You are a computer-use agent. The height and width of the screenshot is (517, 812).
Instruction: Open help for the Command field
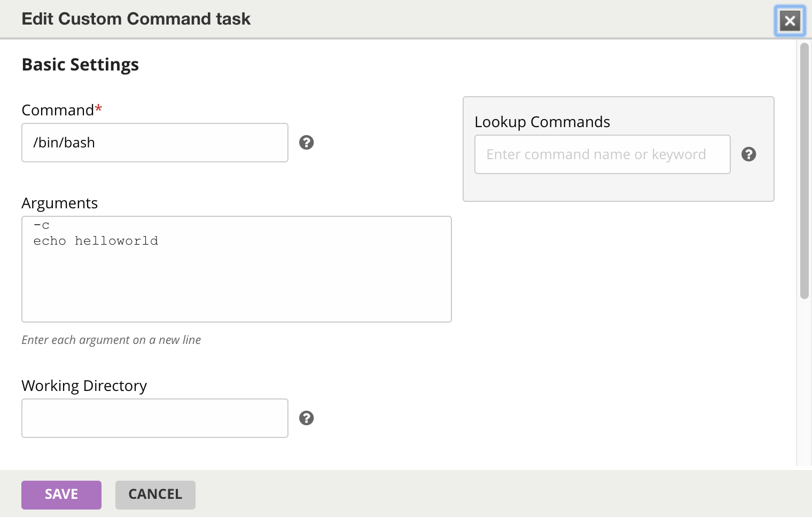point(306,143)
